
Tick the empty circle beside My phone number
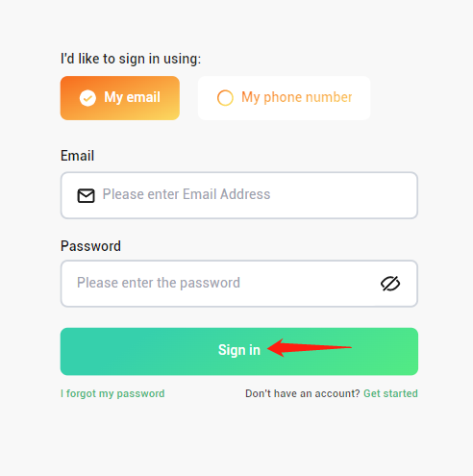(225, 98)
